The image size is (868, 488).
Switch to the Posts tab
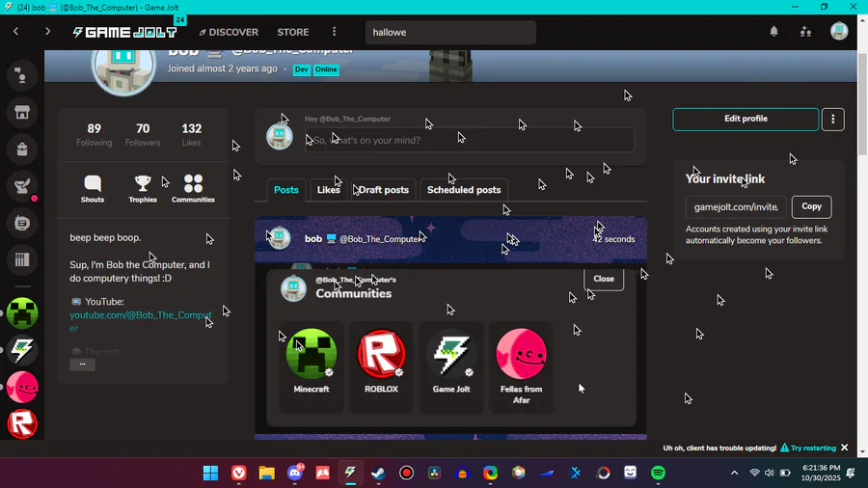(x=286, y=190)
